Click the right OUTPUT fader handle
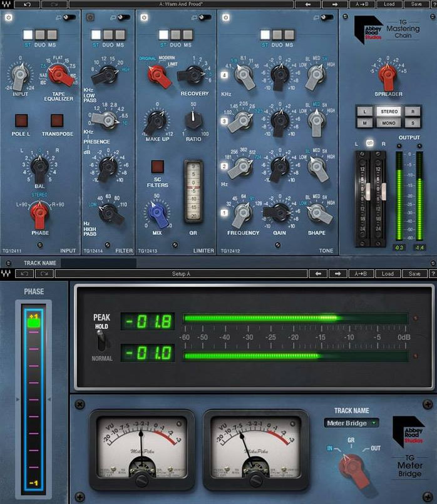This screenshot has width=437, height=504. (x=383, y=192)
